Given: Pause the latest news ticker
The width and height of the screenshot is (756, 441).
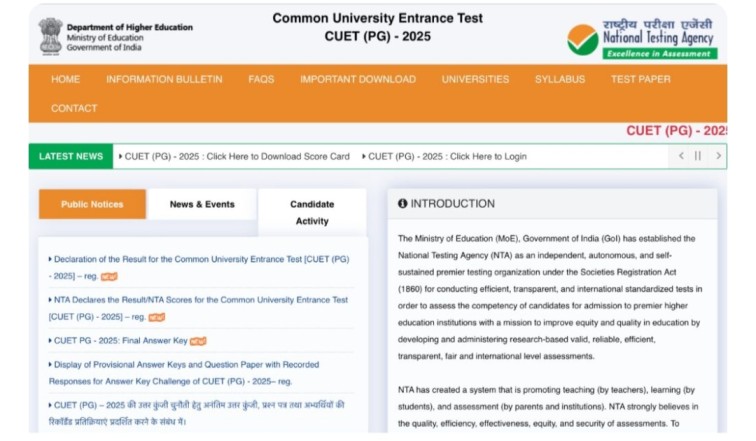Looking at the screenshot, I should [698, 156].
